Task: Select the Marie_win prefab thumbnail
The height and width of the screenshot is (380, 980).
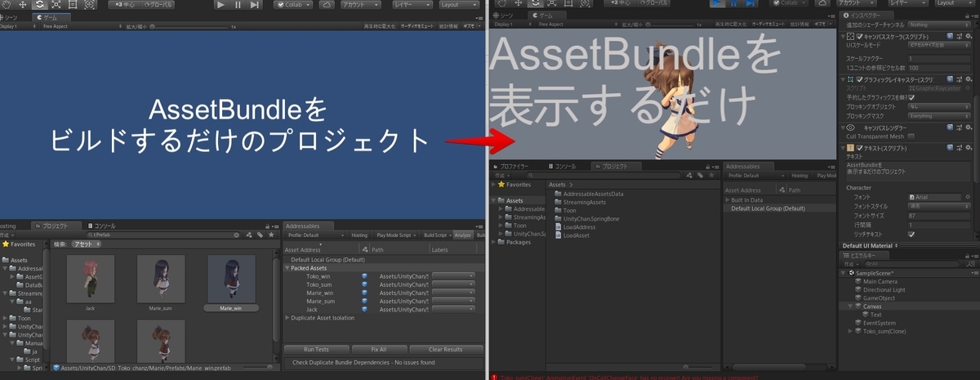Action: tap(231, 278)
